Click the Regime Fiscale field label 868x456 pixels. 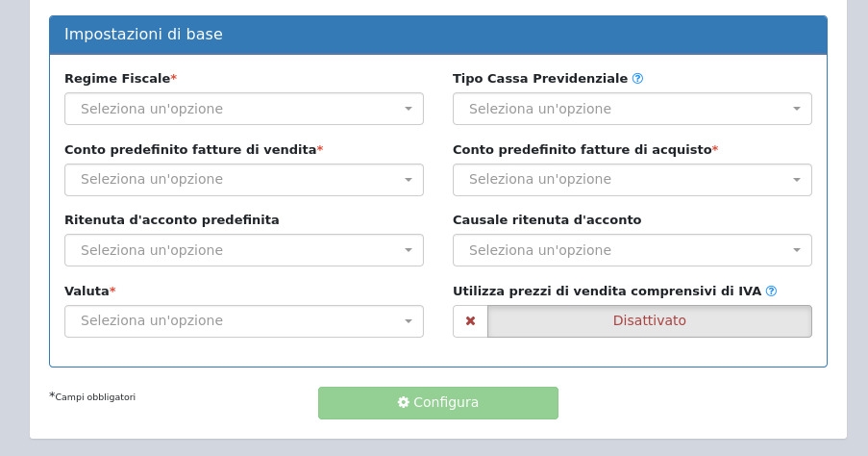click(x=116, y=79)
